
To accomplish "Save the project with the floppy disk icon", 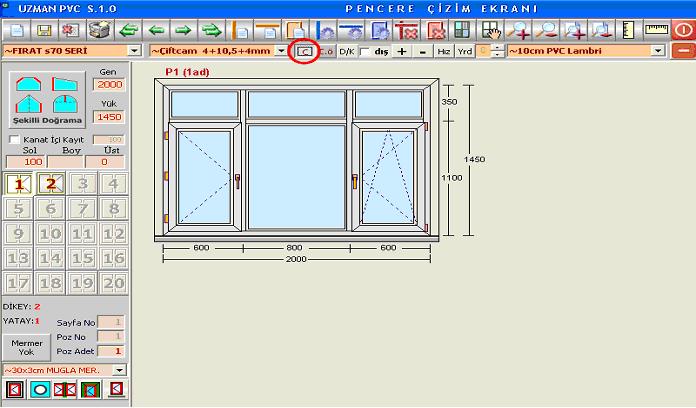I will click(44, 31).
